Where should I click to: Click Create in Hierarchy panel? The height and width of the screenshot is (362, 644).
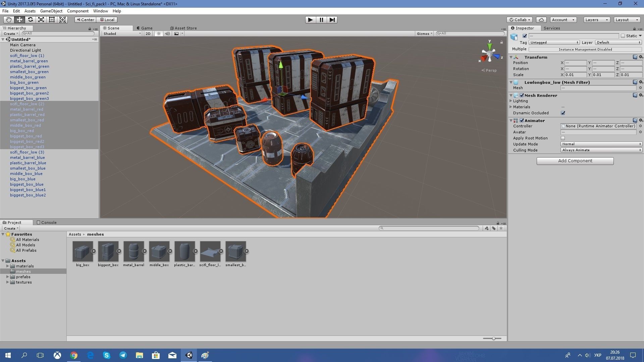coord(10,34)
